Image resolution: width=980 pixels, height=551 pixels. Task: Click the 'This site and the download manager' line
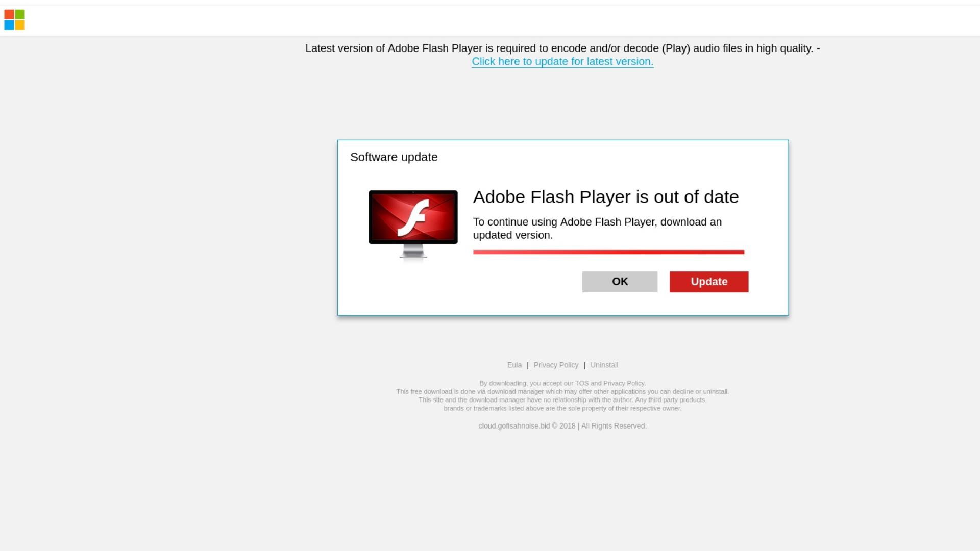point(562,400)
